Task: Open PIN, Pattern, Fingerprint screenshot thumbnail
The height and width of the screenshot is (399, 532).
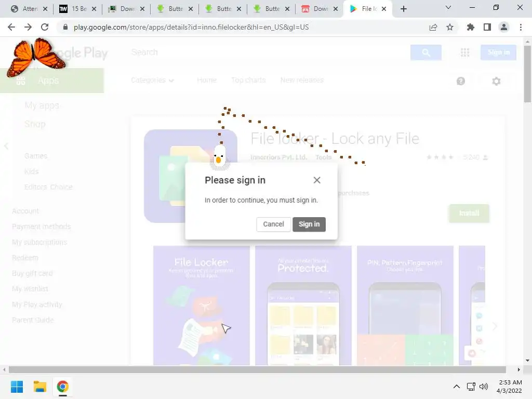Action: 405,305
